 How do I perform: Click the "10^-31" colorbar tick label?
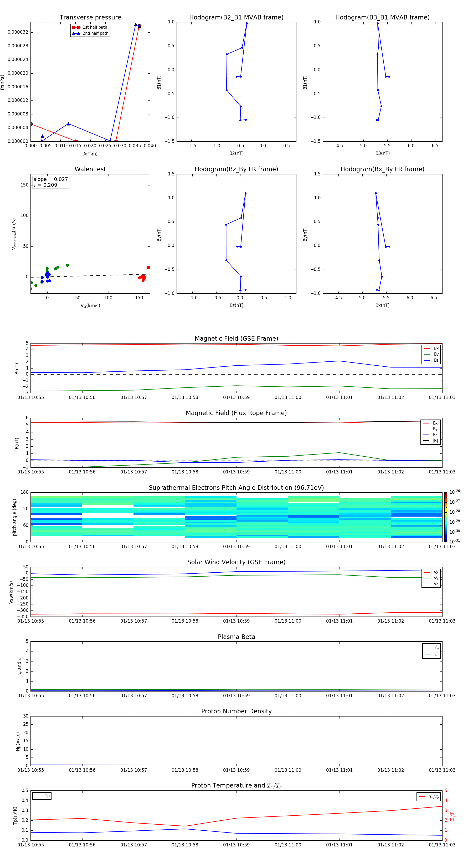pos(455,542)
